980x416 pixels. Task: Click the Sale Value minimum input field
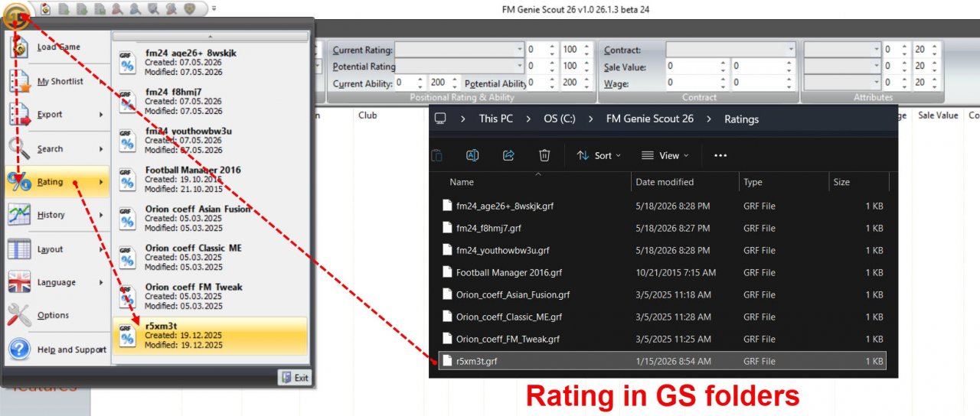click(x=697, y=67)
